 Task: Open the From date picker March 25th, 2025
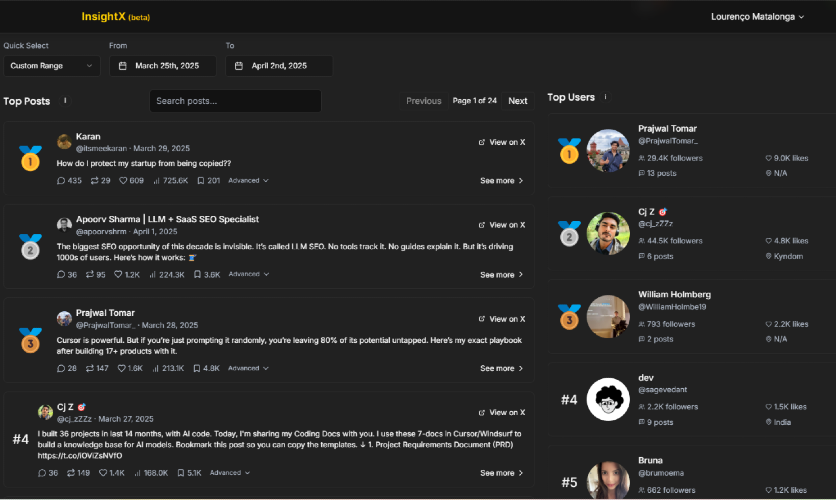pyautogui.click(x=163, y=66)
